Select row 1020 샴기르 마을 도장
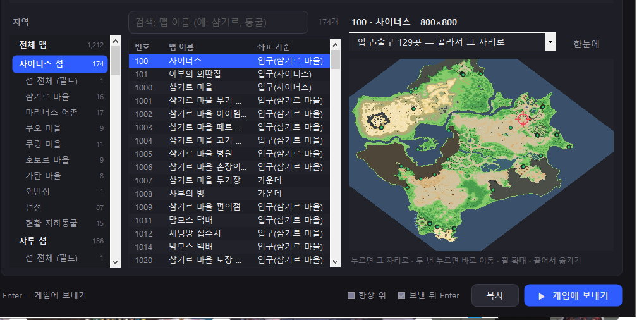The image size is (644, 320). click(229, 260)
